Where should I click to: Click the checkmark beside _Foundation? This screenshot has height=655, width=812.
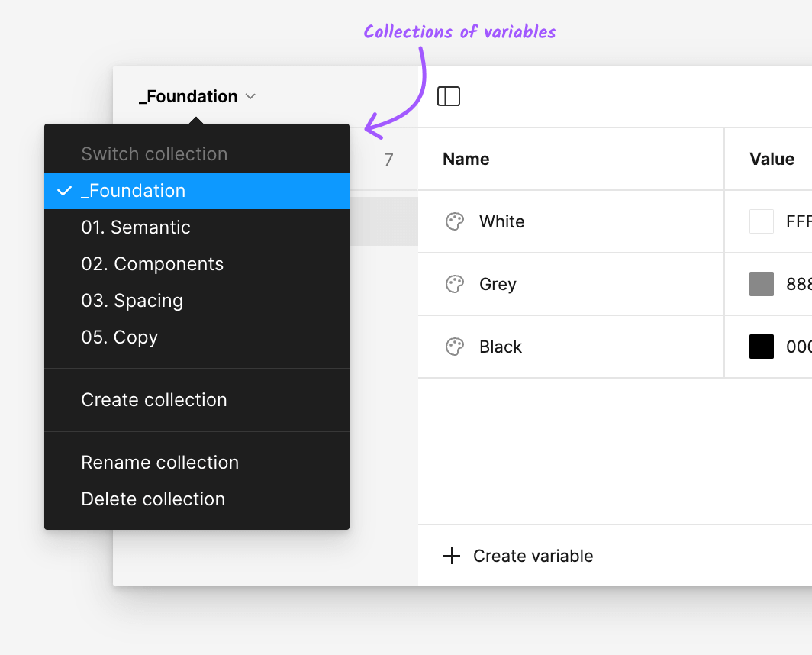(64, 191)
